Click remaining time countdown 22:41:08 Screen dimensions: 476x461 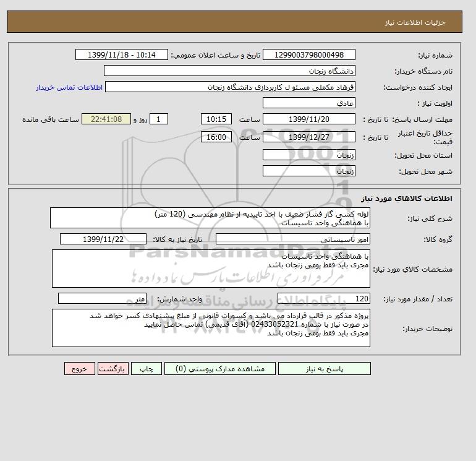click(x=106, y=119)
